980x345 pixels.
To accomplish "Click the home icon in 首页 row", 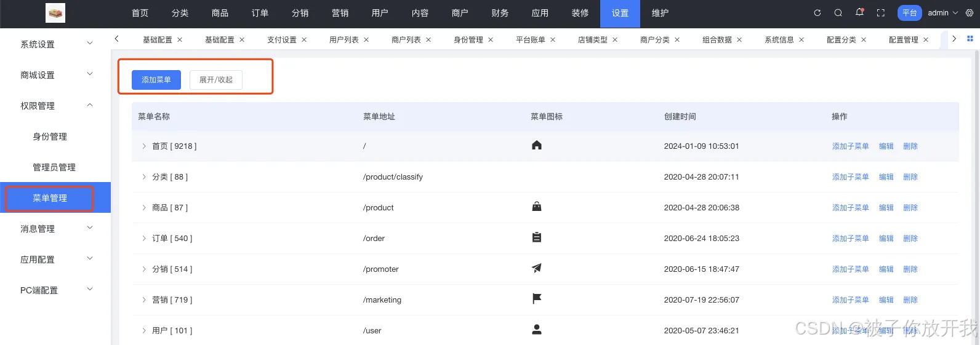I will point(537,146).
